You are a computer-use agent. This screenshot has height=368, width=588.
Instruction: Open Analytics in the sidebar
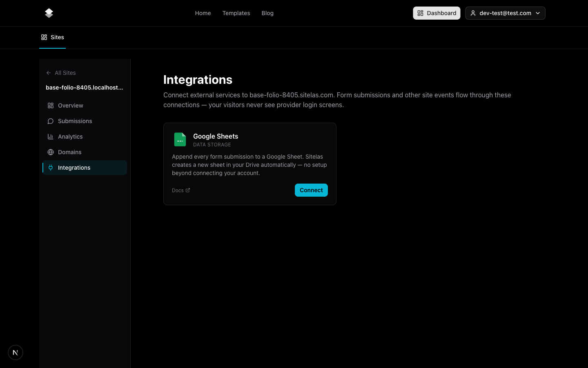click(x=85, y=137)
